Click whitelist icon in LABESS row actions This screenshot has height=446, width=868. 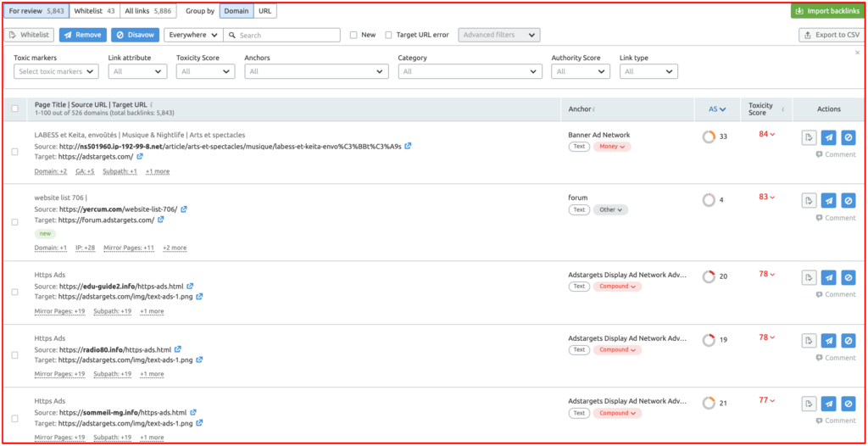tap(810, 137)
